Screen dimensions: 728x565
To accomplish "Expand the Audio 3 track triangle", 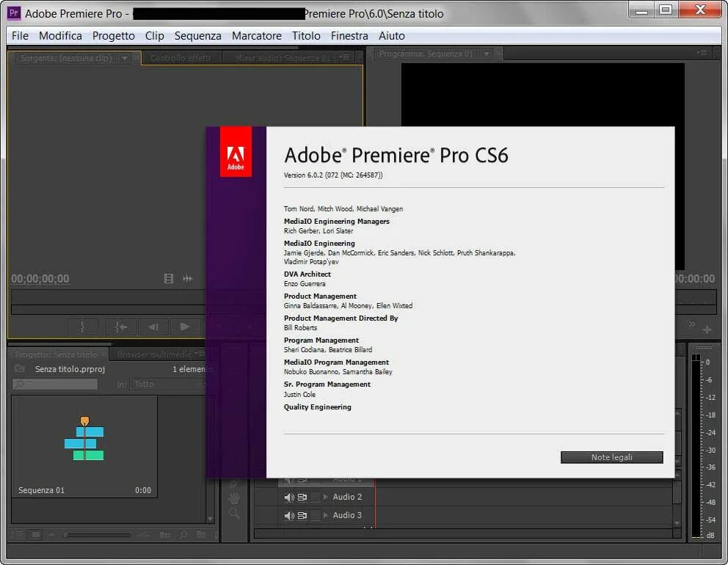I will (325, 515).
